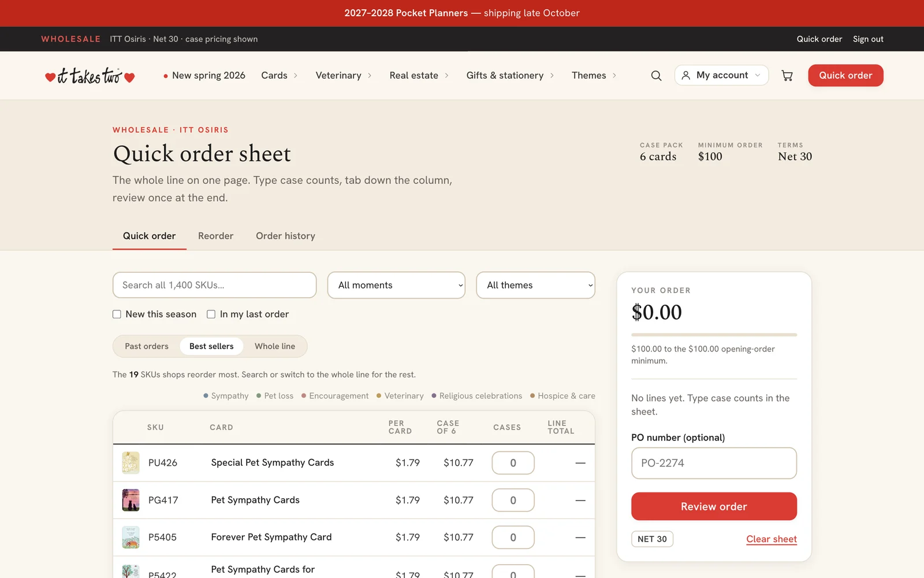Go to New spring 2026 collection
This screenshot has width=924, height=578.
(204, 76)
